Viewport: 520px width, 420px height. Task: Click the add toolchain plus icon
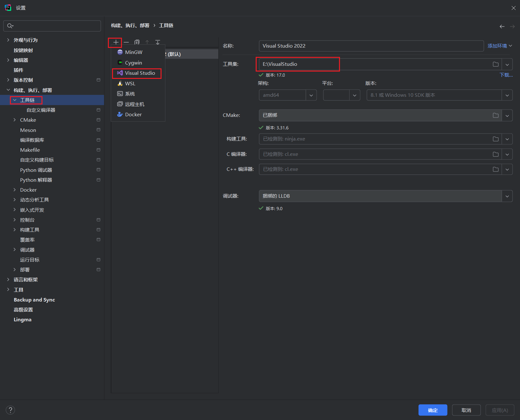tap(116, 42)
